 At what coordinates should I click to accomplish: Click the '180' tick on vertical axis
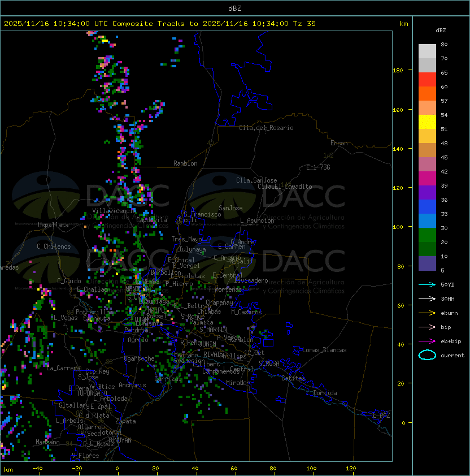pos(398,71)
